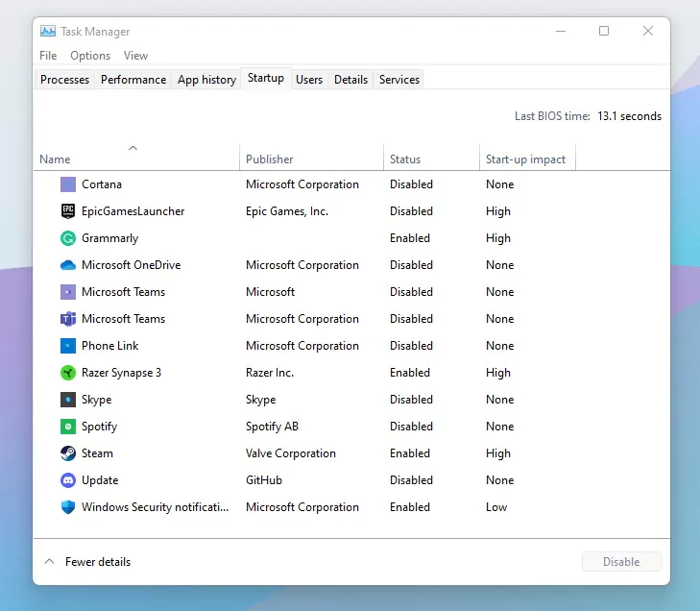
Task: Select the Microsoft OneDrive cloud icon
Action: (x=68, y=265)
